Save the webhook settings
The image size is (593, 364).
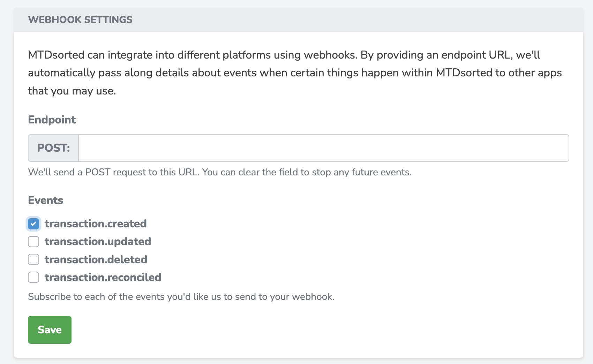coord(50,330)
